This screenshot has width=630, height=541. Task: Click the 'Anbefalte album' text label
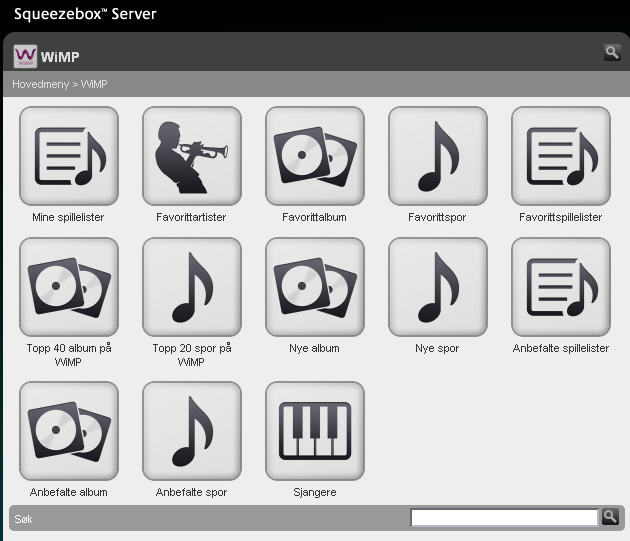click(x=68, y=492)
